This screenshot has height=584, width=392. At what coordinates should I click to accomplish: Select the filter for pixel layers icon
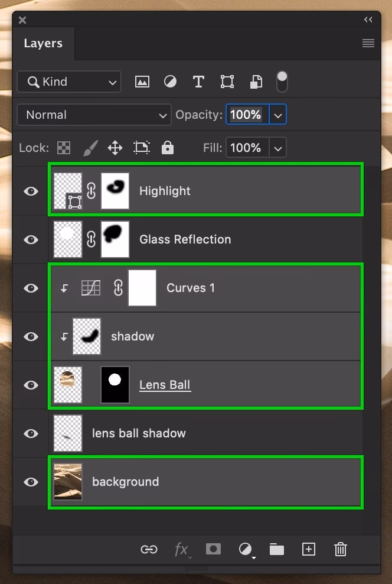point(142,82)
